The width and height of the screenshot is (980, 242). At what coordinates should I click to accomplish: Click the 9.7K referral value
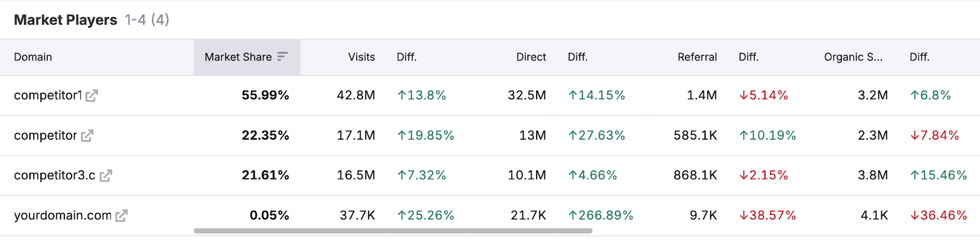pyautogui.click(x=703, y=216)
